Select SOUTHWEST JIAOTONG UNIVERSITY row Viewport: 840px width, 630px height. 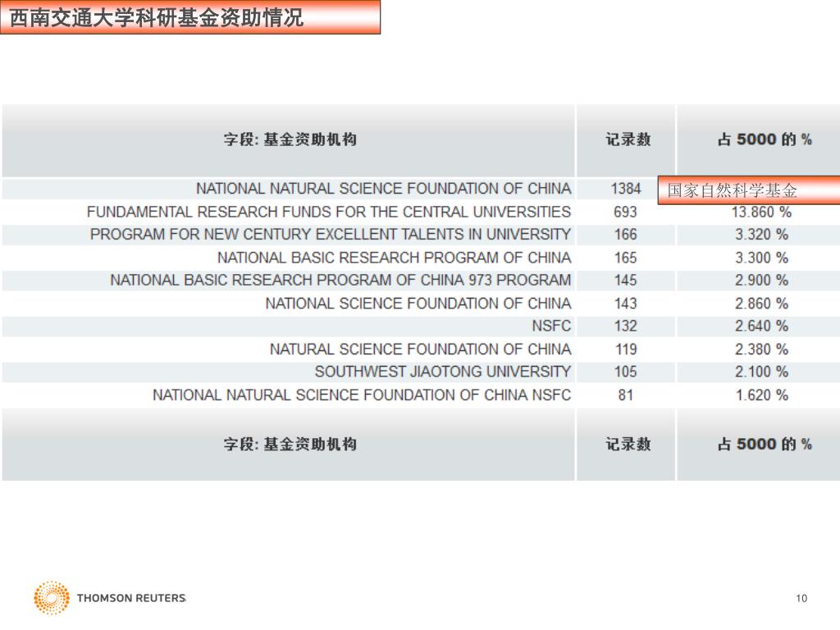(x=443, y=372)
